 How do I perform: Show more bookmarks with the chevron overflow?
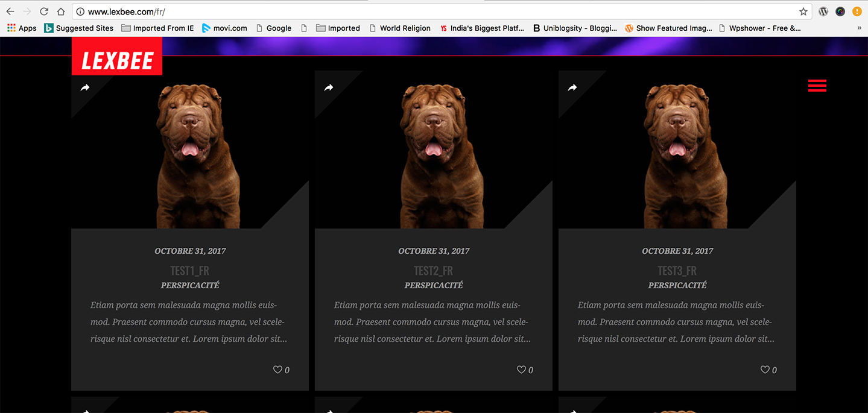[859, 28]
